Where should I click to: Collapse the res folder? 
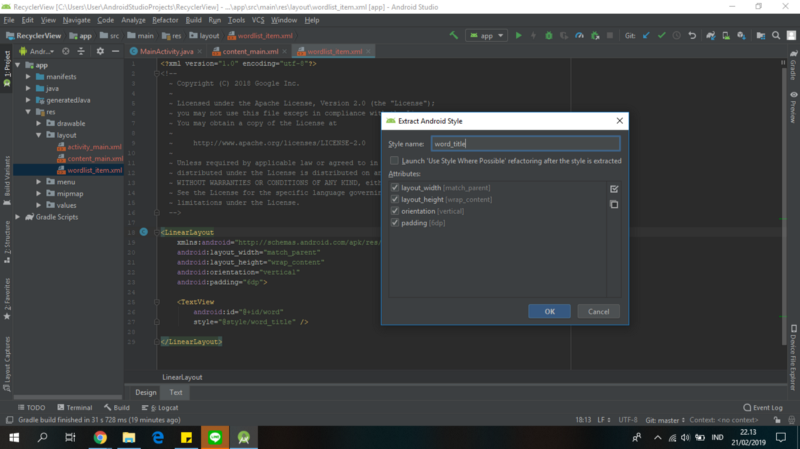[x=28, y=112]
